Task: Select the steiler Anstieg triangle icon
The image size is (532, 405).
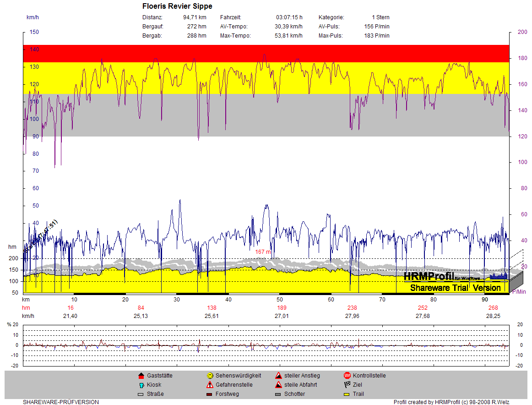Action: [278, 376]
